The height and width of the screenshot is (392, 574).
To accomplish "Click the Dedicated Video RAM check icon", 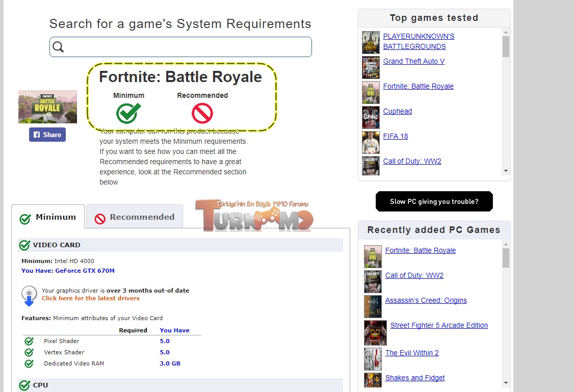I will (x=29, y=364).
